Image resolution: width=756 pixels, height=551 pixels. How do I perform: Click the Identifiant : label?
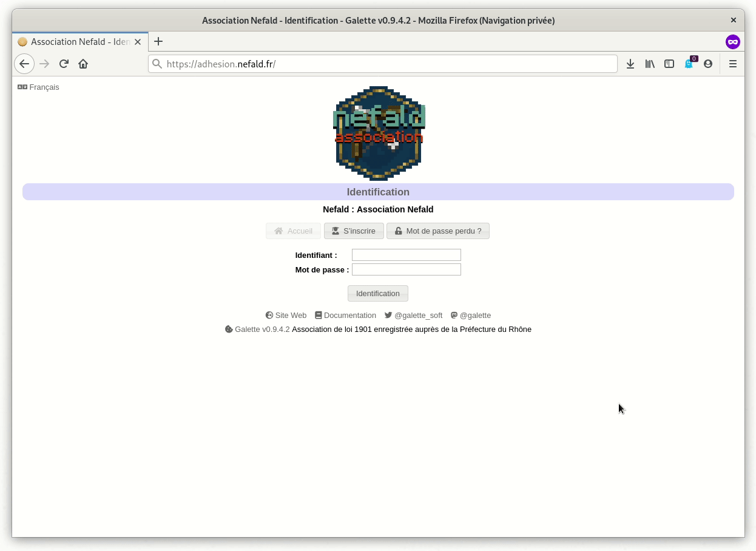(x=316, y=255)
